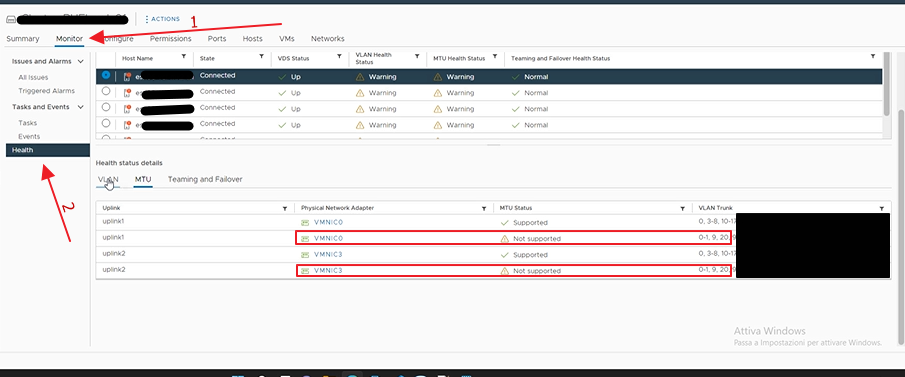This screenshot has height=377, width=905.
Task: Click the NIC icon in uplink1 Not supported row
Action: [x=305, y=238]
